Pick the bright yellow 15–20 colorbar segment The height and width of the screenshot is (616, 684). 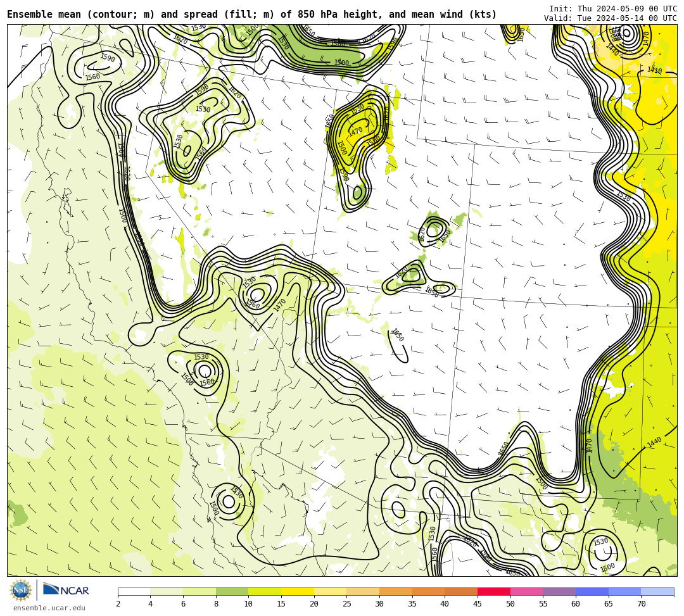click(298, 592)
